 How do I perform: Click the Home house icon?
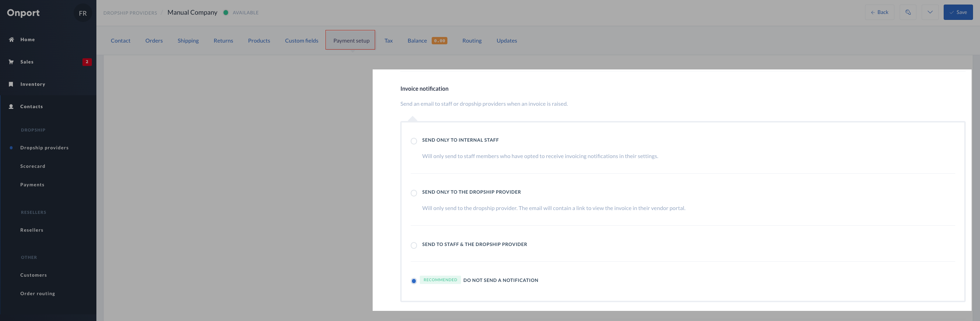12,39
